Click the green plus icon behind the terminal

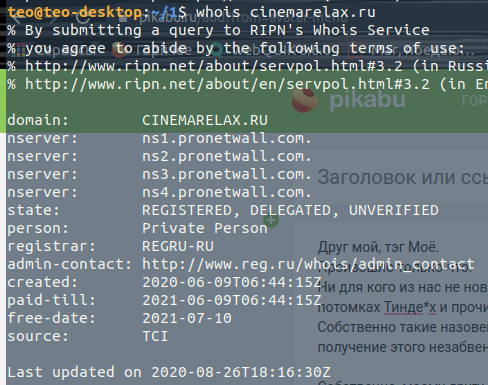271,220
